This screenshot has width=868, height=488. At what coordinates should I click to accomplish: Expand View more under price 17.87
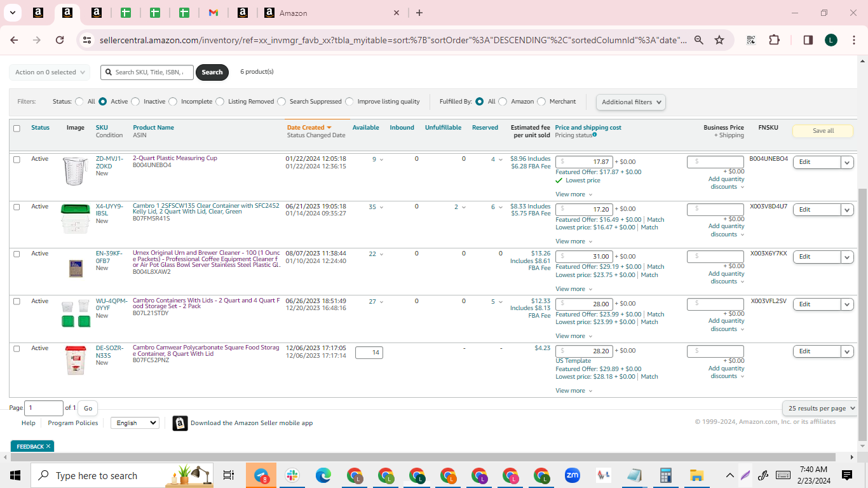click(574, 194)
